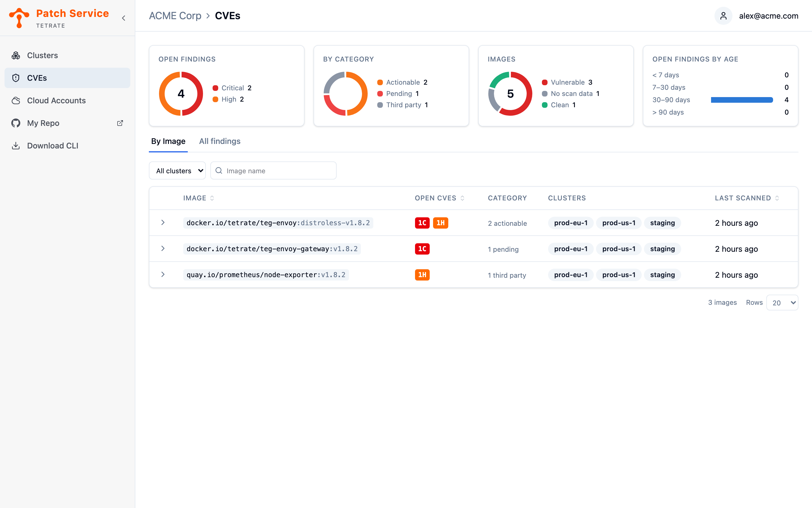
Task: Expand the teg-envoy distroless image row
Action: (x=163, y=222)
